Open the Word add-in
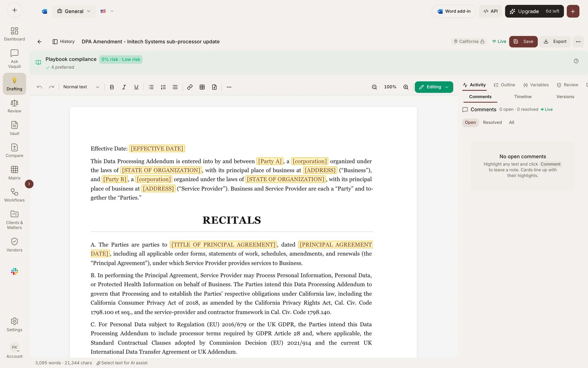This screenshot has height=368, width=588. pyautogui.click(x=454, y=11)
